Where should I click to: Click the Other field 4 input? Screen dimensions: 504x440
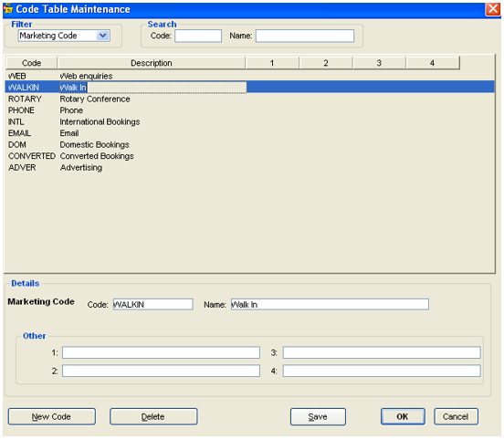382,371
